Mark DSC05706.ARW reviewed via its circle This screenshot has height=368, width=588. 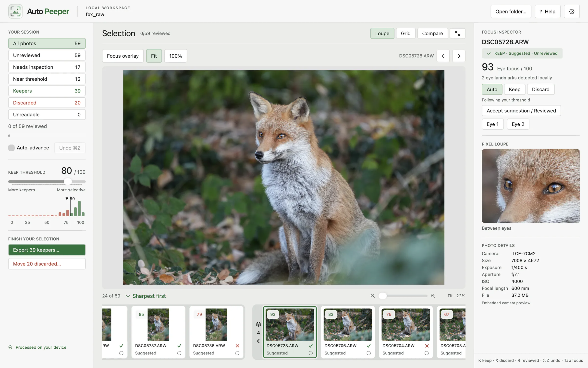369,353
